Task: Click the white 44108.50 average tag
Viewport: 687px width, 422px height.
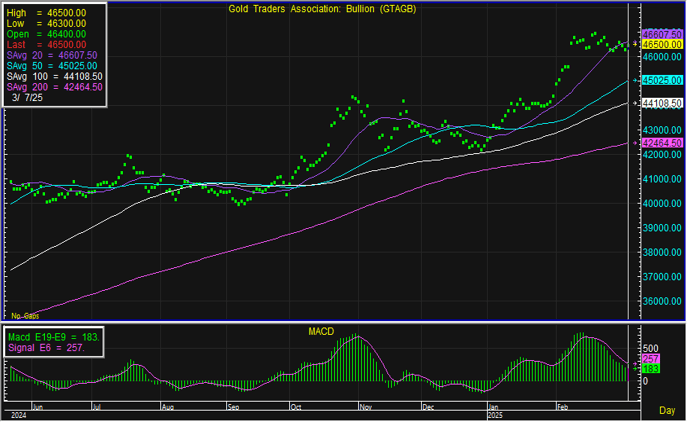Action: tap(662, 103)
